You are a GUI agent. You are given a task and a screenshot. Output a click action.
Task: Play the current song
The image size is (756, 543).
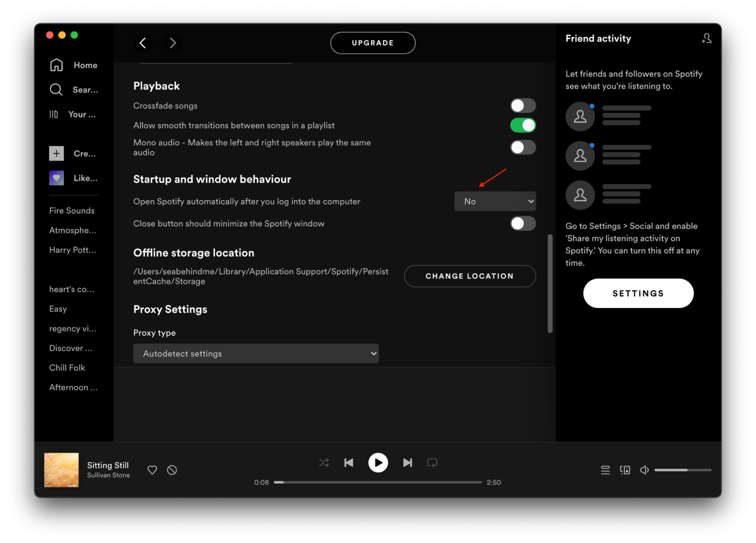pyautogui.click(x=378, y=463)
